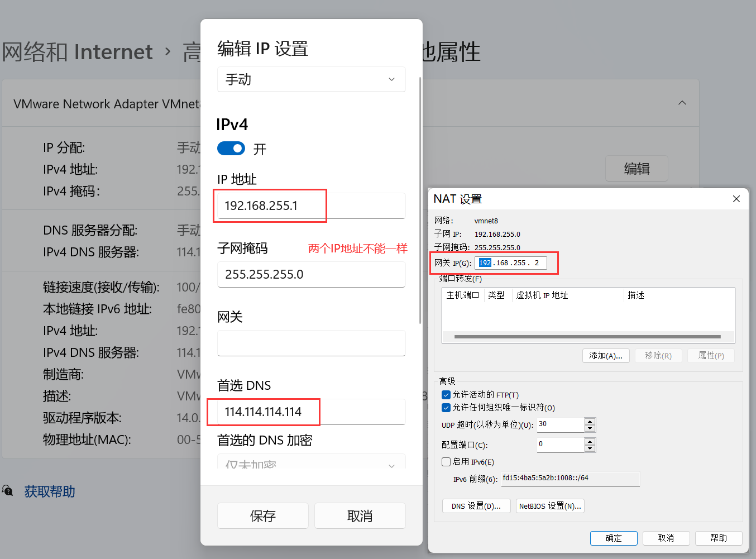Image resolution: width=756 pixels, height=559 pixels.
Task: Click 添加(A)... button for port forwarding
Action: (x=606, y=356)
